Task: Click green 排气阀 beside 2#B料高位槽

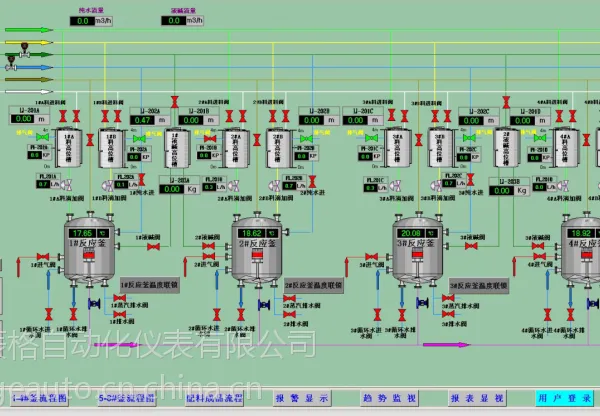Action: [306, 138]
